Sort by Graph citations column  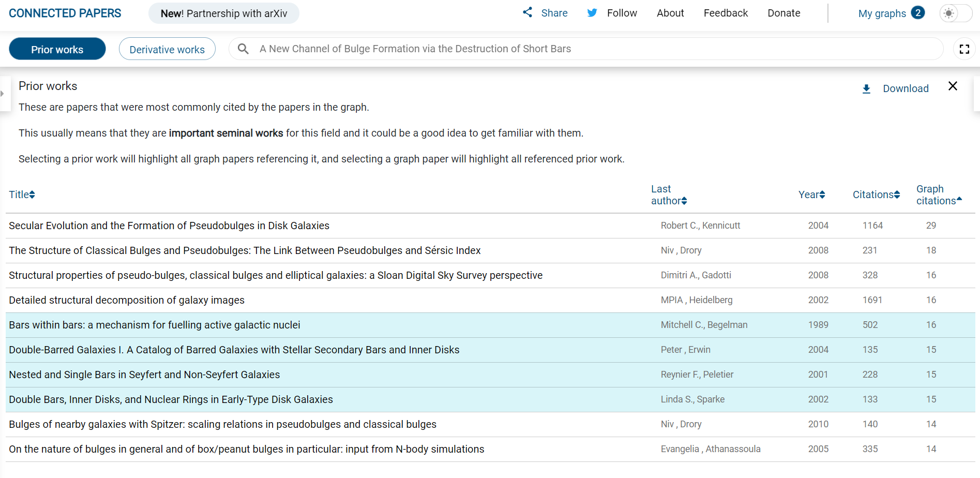pos(938,195)
